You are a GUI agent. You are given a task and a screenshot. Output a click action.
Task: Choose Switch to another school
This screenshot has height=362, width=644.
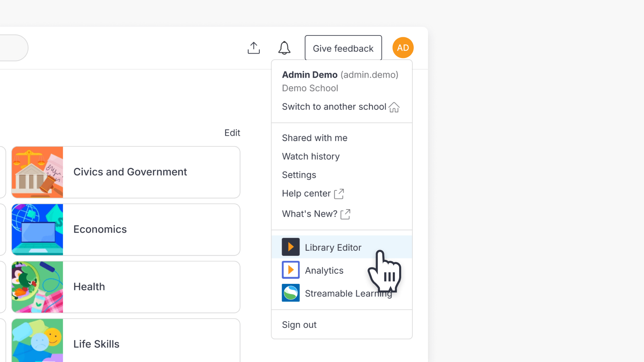[334, 107]
